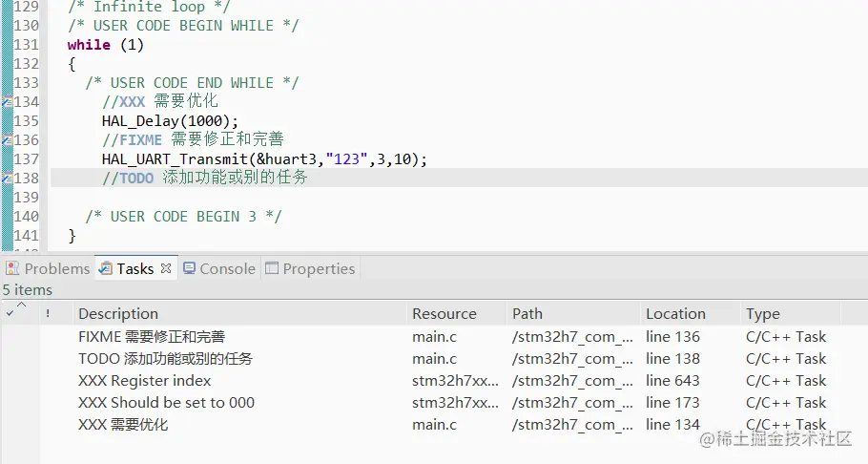Click the "123" string literal on line 137
Screen dimensions: 868x464
tap(346, 159)
